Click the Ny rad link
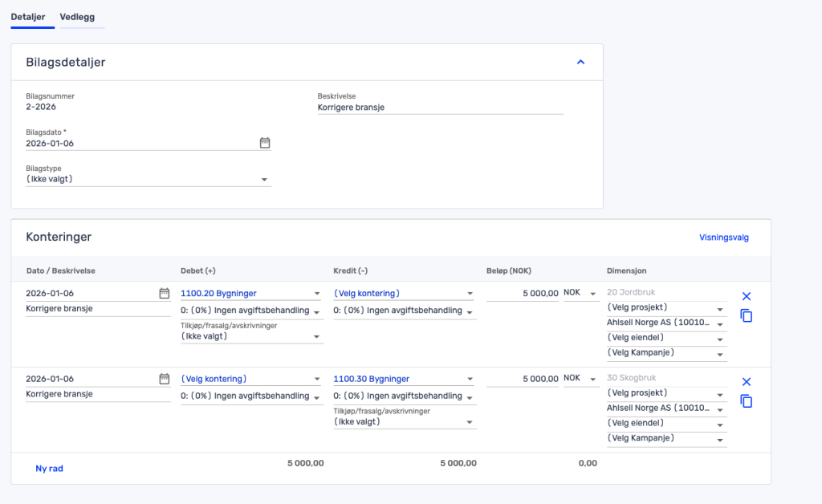822x504 pixels. (49, 468)
